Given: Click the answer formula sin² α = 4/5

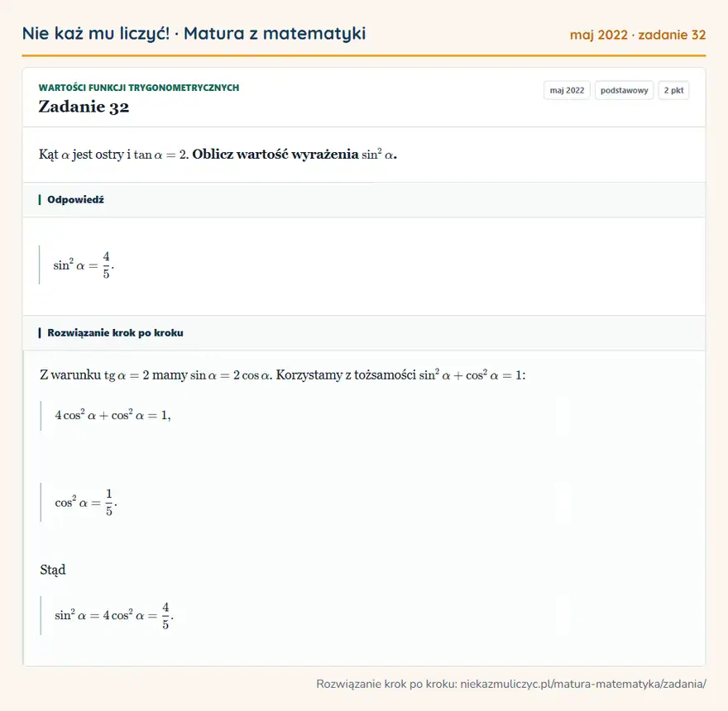Looking at the screenshot, I should coord(84,265).
